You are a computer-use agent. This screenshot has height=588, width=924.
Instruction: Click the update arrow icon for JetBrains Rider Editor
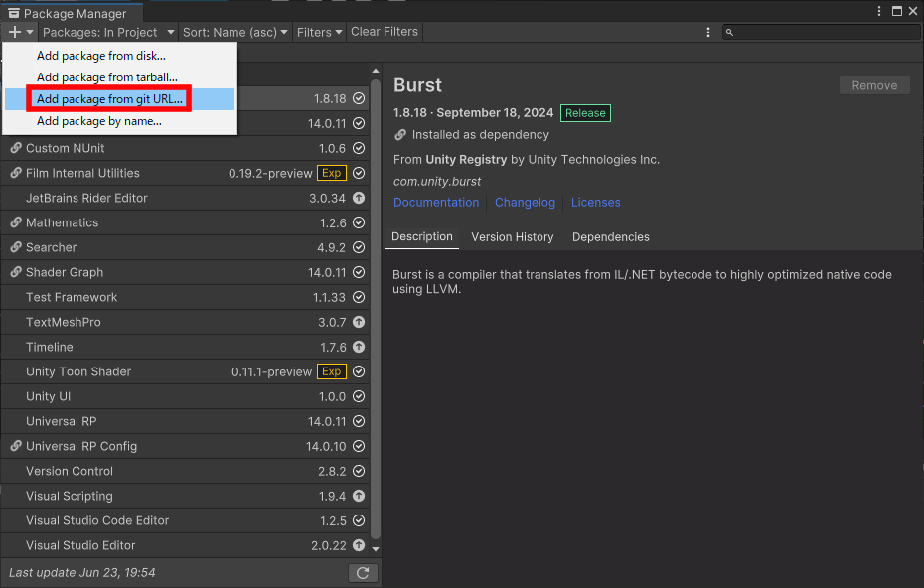tap(359, 198)
